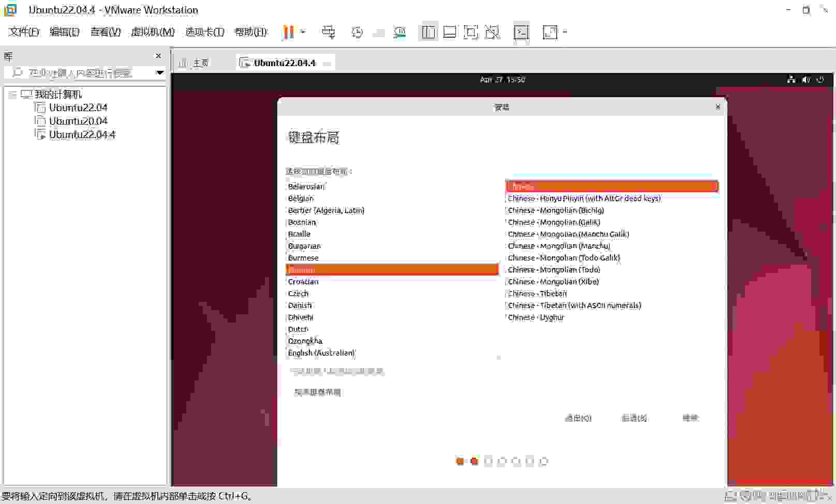This screenshot has height=504, width=836.
Task: Toggle the thumbnail bar view icon
Action: click(x=450, y=32)
